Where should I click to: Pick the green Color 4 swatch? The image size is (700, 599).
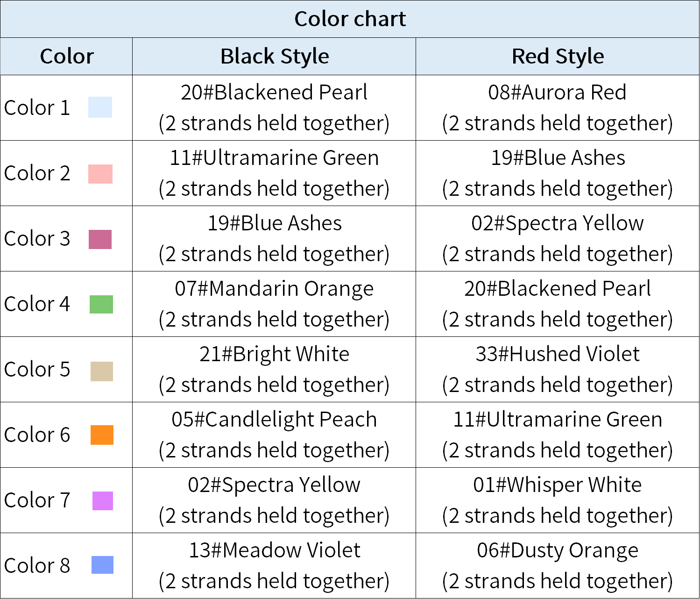pos(101,304)
